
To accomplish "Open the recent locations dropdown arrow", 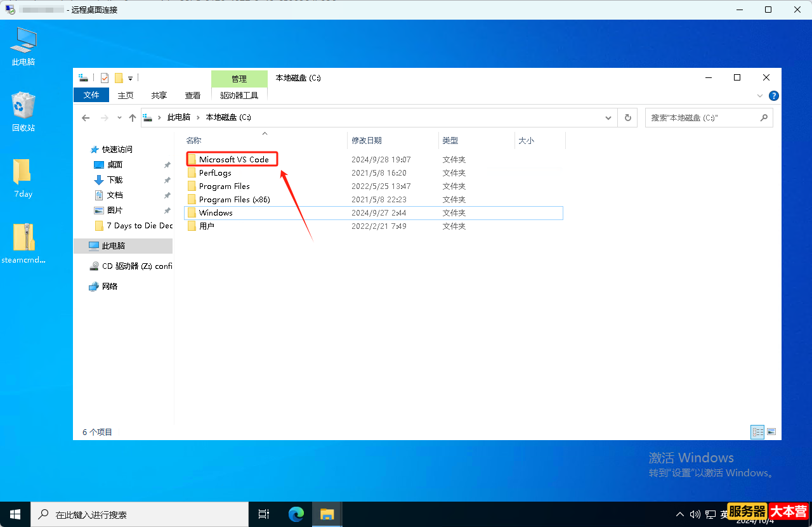I will point(119,118).
